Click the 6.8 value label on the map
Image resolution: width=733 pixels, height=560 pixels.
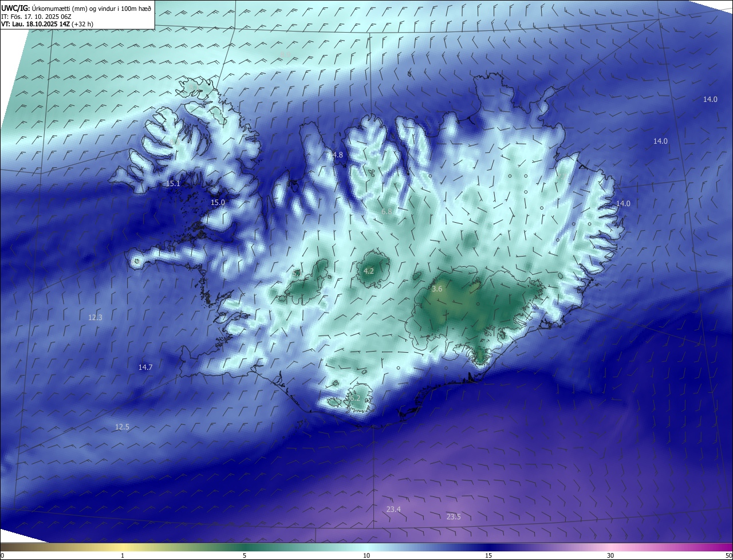click(387, 212)
